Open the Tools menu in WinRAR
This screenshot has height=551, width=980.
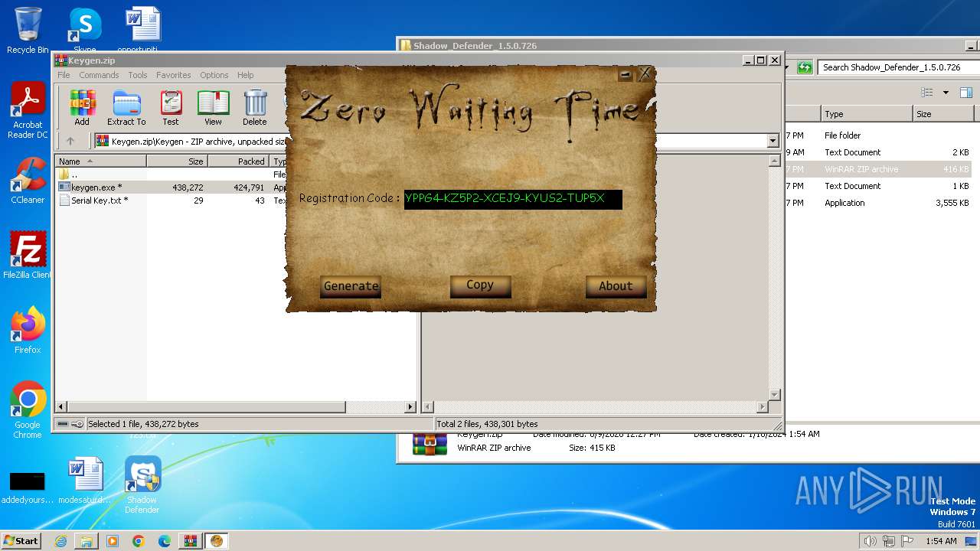tap(138, 75)
